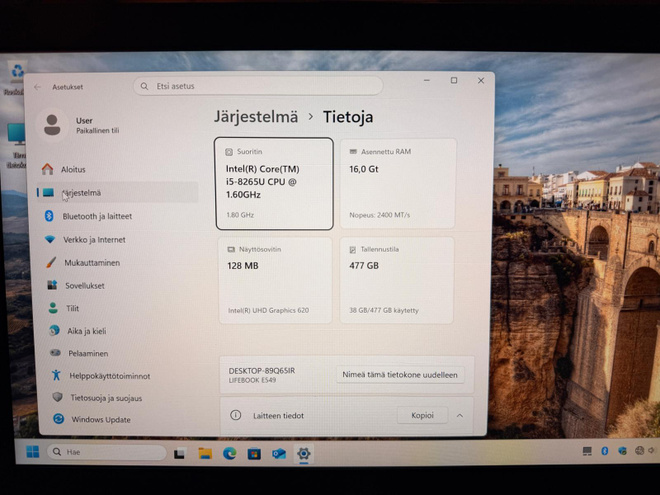Open Task View from the taskbar
This screenshot has width=660, height=495.
click(x=180, y=454)
